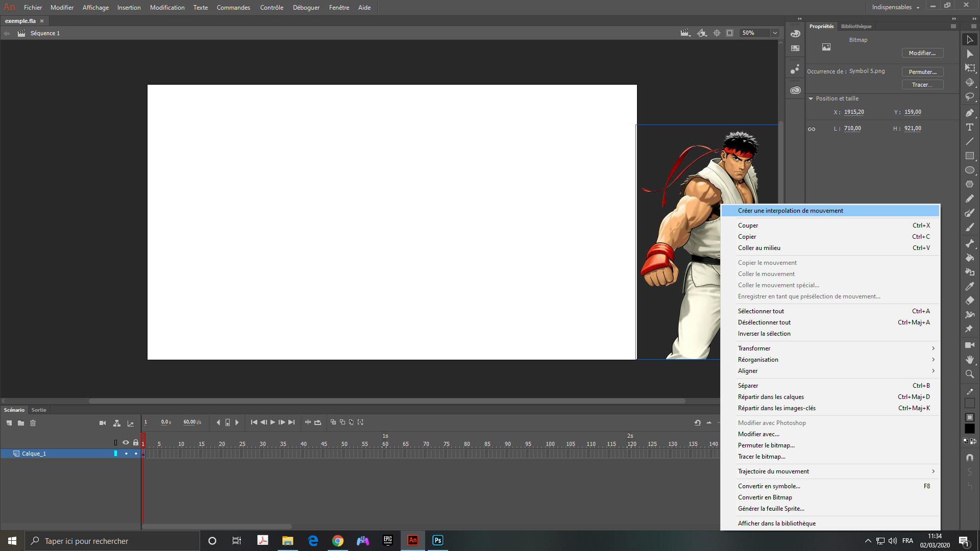
Task: Select the Text tool
Action: point(970,127)
